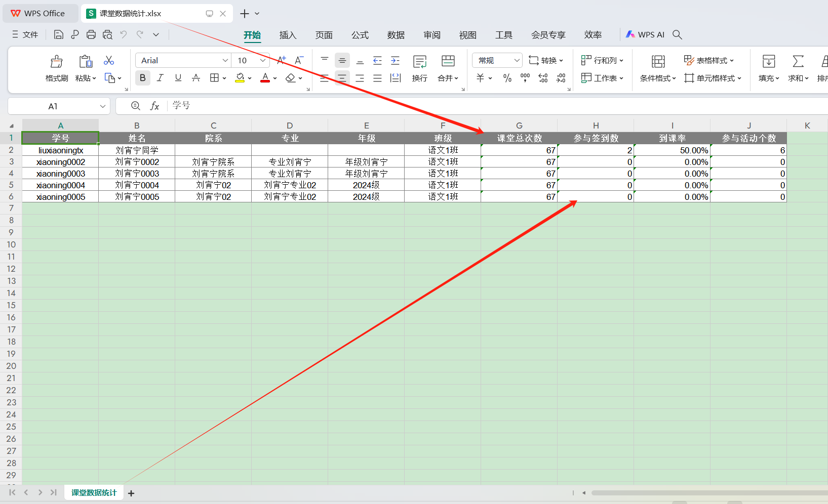Click the WPS AI button
Screen dimensions: 828x504
pos(645,34)
